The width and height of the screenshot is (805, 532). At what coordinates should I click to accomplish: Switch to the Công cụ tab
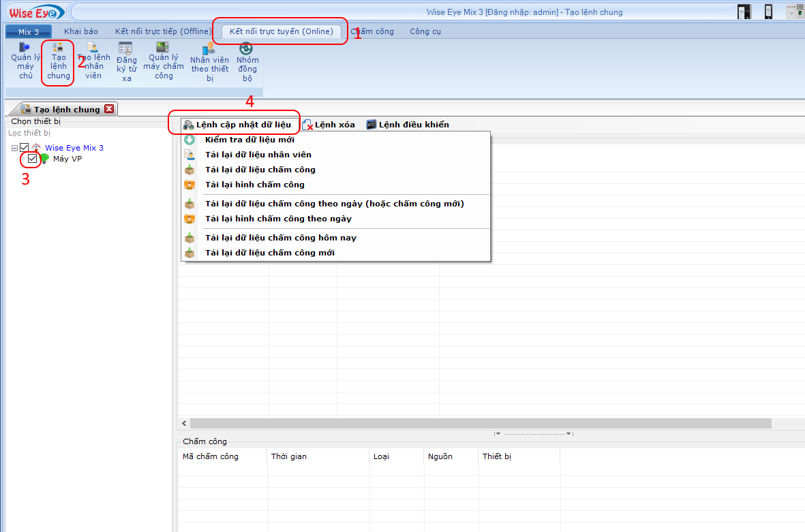(x=425, y=31)
